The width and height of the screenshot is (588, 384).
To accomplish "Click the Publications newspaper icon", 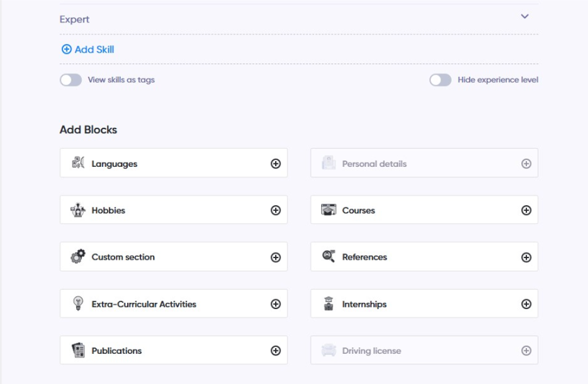I will (78, 351).
